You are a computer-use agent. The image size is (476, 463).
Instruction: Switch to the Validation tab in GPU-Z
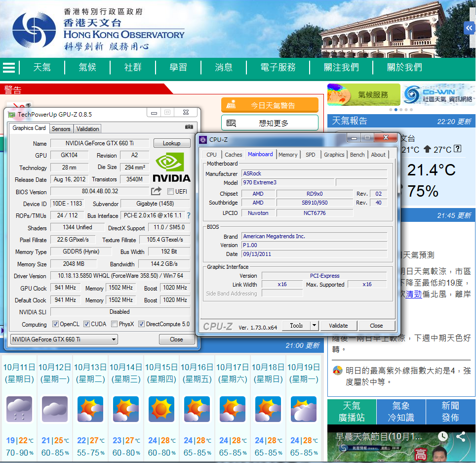88,129
